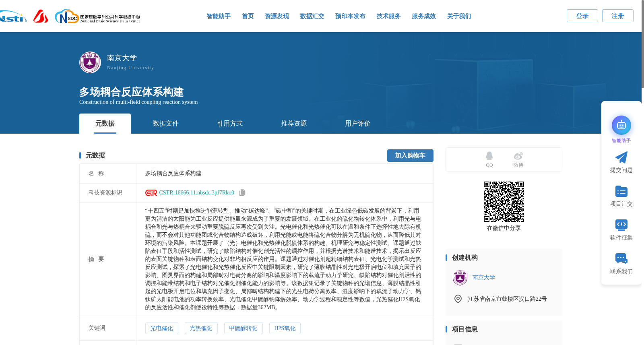The height and width of the screenshot is (345, 644).
Task: Click Nanjing University emblem under 创建机构
Action: click(460, 278)
